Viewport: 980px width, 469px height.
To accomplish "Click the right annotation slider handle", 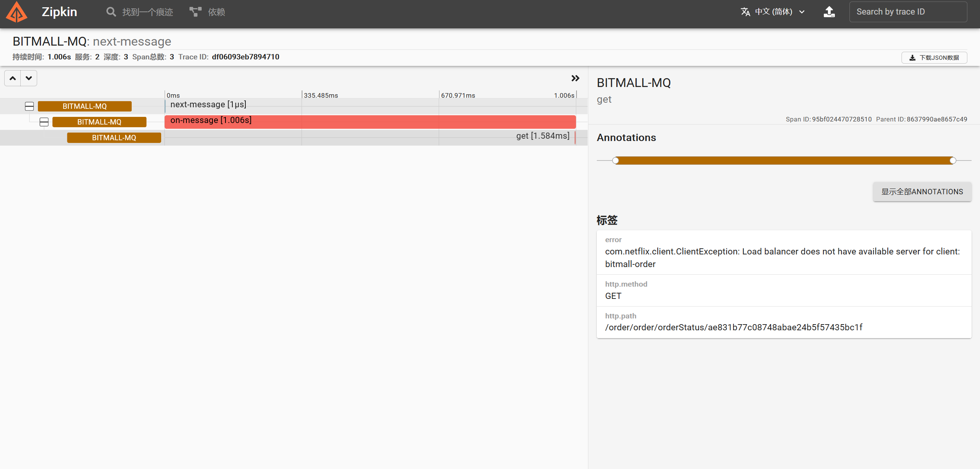I will pos(953,161).
